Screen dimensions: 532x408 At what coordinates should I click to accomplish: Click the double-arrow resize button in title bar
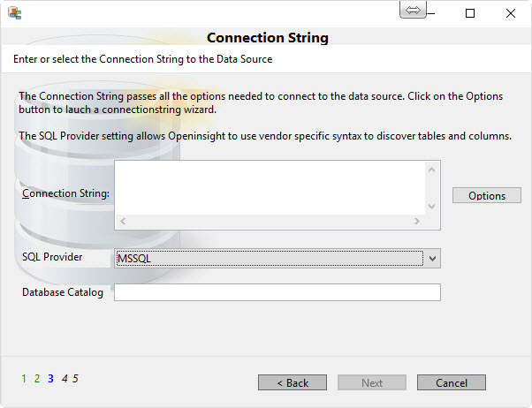(413, 10)
